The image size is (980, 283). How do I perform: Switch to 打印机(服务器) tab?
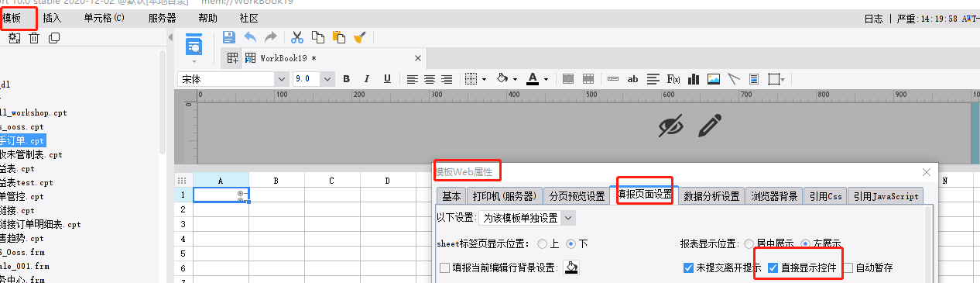coord(504,196)
